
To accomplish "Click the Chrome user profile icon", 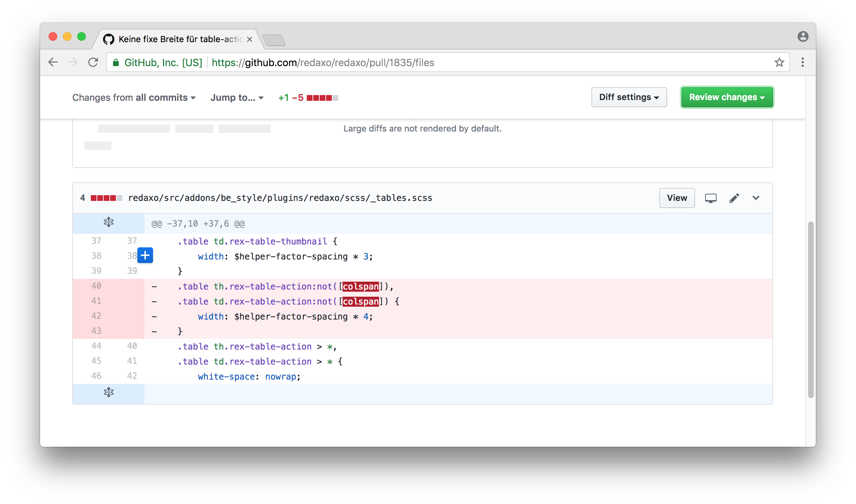I will [803, 36].
